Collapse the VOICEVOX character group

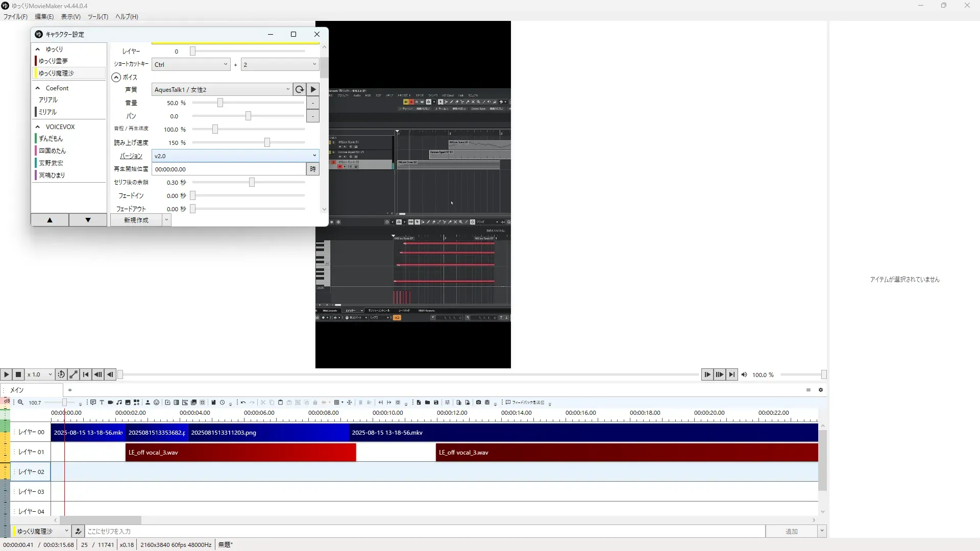38,127
